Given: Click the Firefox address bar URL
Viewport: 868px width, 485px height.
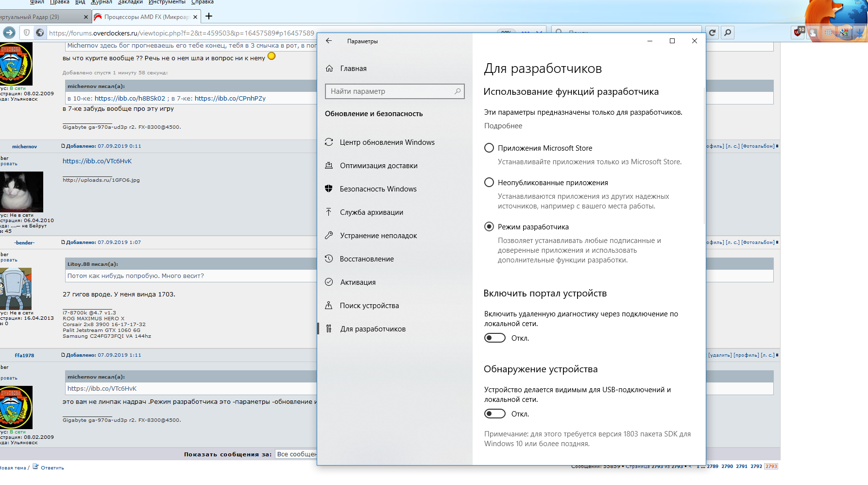Looking at the screenshot, I should [182, 33].
